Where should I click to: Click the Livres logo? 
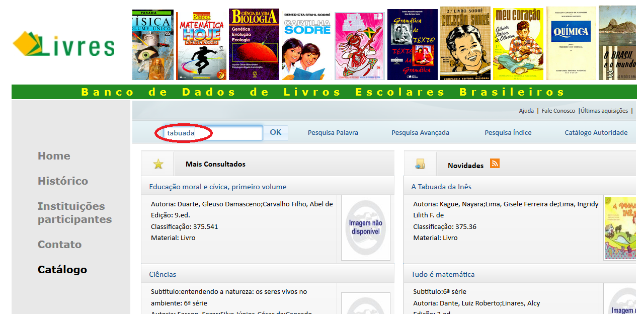pyautogui.click(x=64, y=44)
